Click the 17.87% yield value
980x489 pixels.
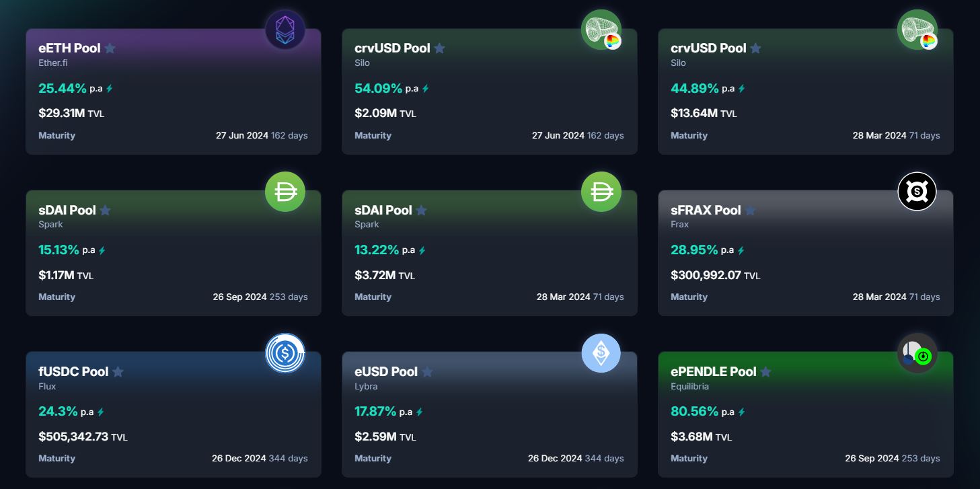pyautogui.click(x=376, y=411)
